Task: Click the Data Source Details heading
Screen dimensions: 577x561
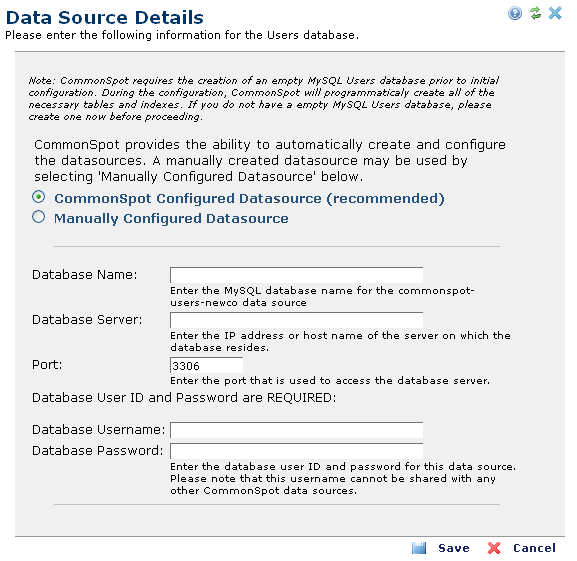Action: tap(105, 17)
